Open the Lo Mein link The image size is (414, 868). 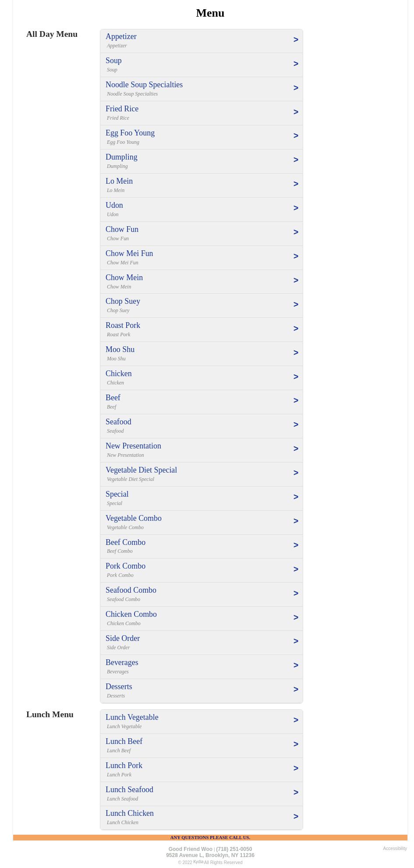point(119,181)
